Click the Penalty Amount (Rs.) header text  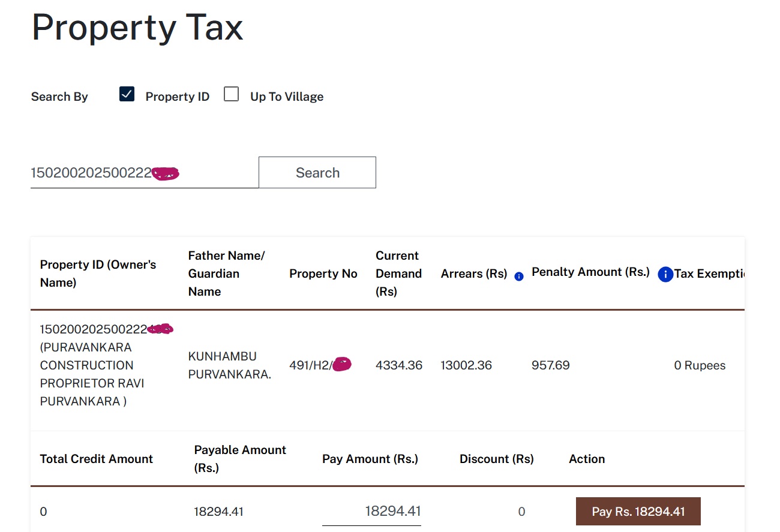click(590, 272)
